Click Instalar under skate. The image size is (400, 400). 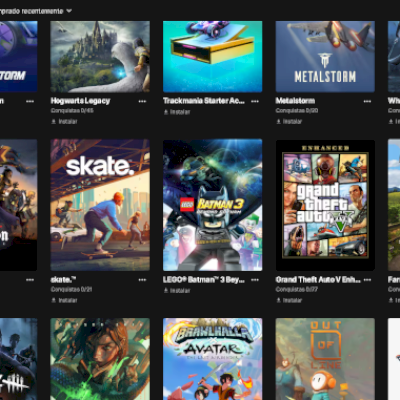64,300
